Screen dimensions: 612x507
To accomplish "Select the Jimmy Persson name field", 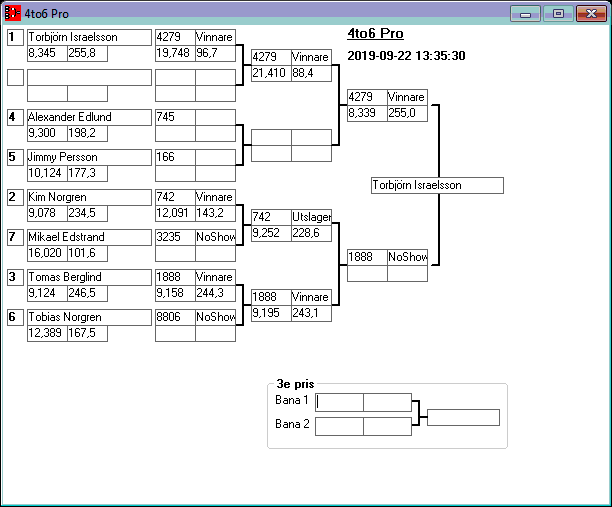I will point(88,157).
